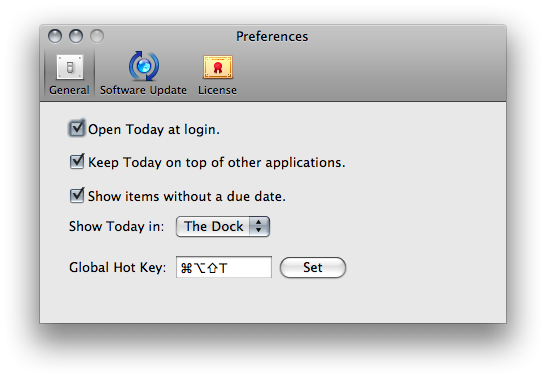The width and height of the screenshot is (546, 378).
Task: Select the General light-switch icon
Action: point(70,67)
